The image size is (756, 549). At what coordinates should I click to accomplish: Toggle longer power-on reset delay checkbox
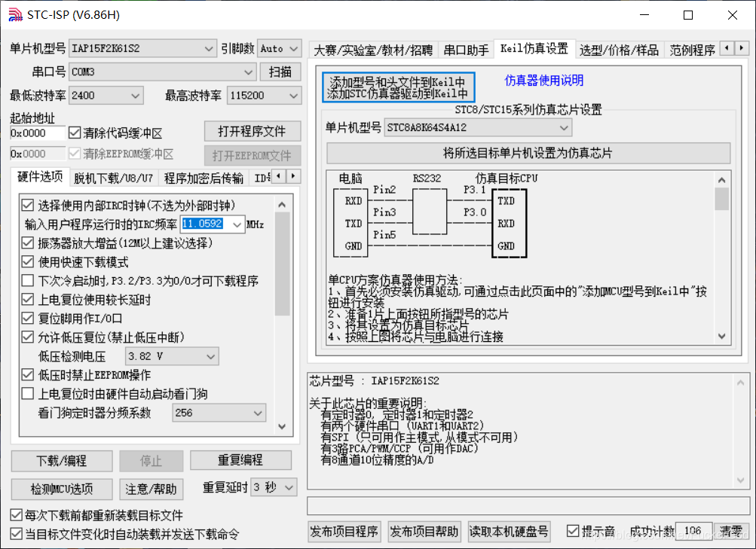(27, 299)
